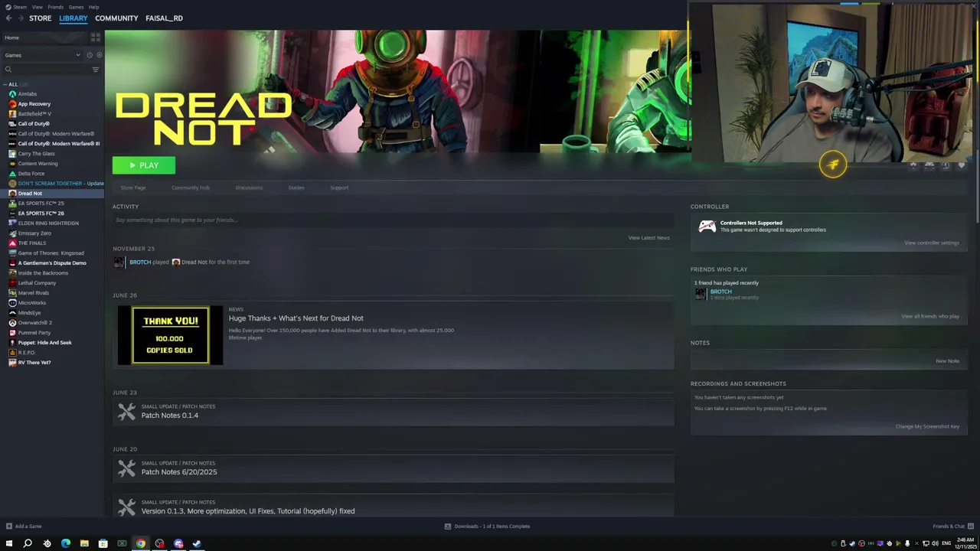This screenshot has width=980, height=551.
Task: Go back with the left navigation arrow
Action: (x=8, y=18)
